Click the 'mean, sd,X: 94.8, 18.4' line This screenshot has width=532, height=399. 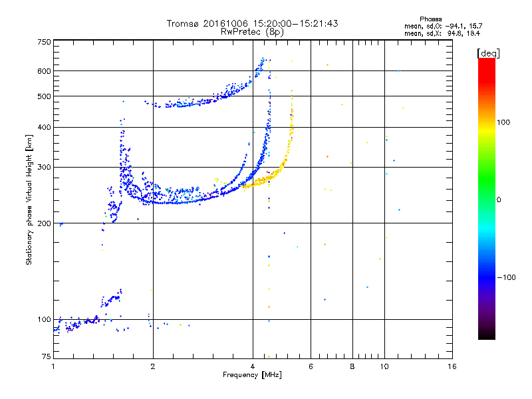[x=442, y=33]
